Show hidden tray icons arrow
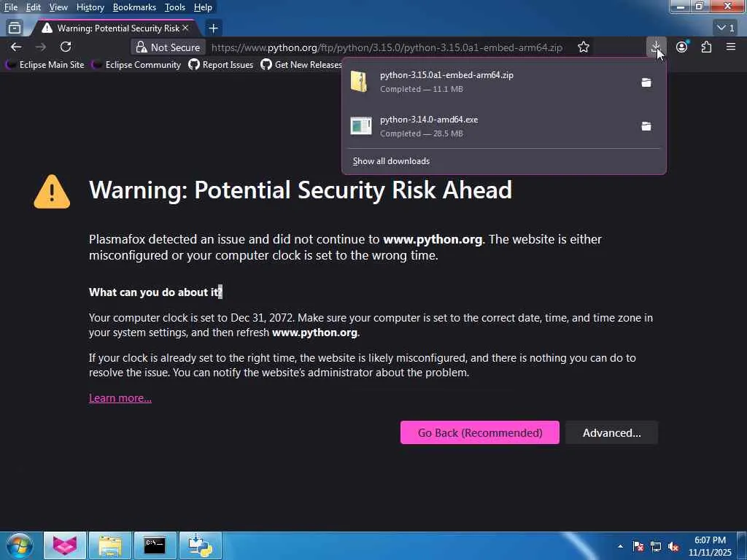The image size is (747, 560). tap(620, 546)
